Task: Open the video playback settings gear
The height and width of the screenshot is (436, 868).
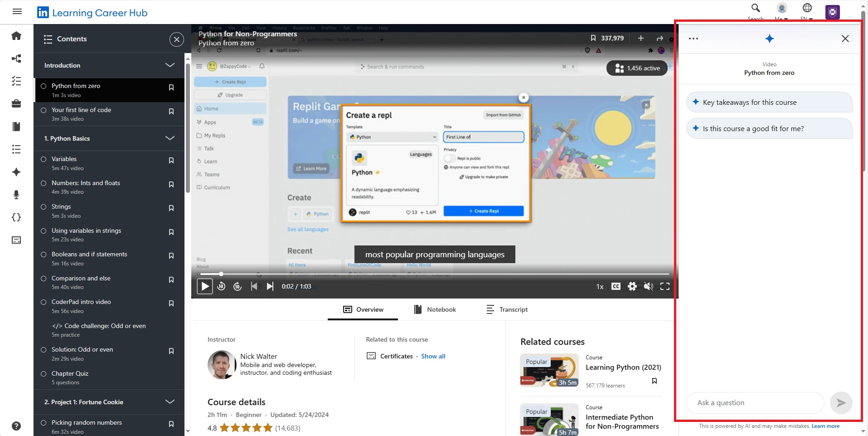Action: 632,286
